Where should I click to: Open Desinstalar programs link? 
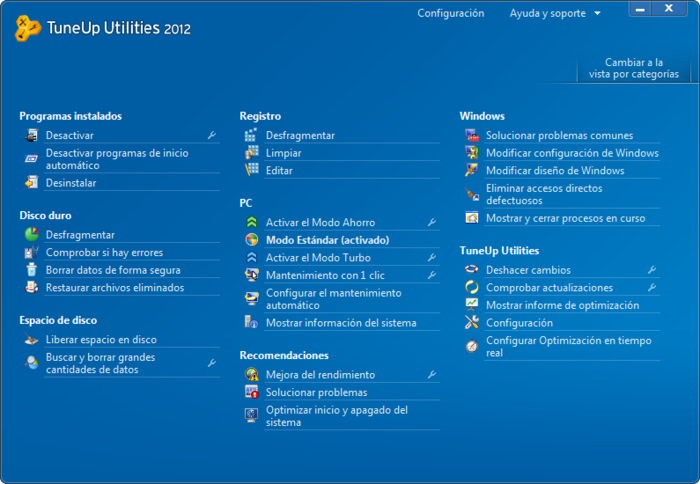point(71,183)
